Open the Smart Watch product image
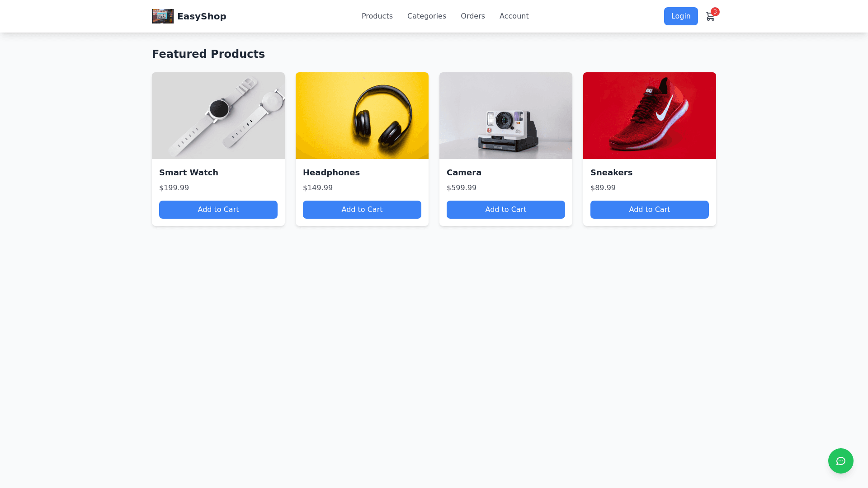 (x=218, y=116)
